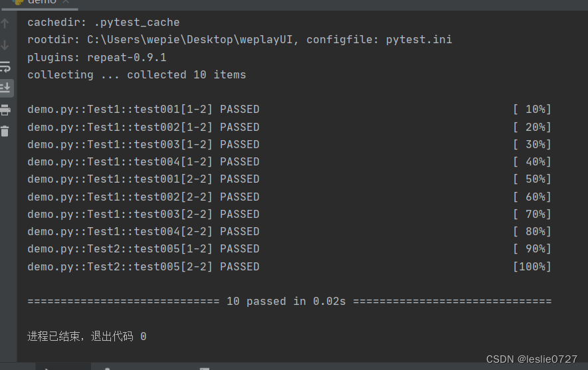Click the process finished exit code line
Viewport: 588px width, 370px height.
pyautogui.click(x=86, y=336)
